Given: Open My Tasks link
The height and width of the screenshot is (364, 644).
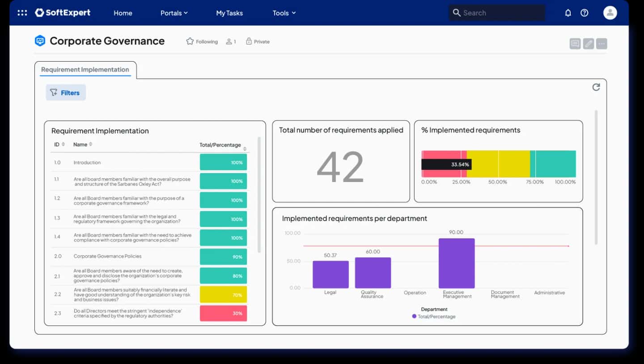Looking at the screenshot, I should (229, 13).
